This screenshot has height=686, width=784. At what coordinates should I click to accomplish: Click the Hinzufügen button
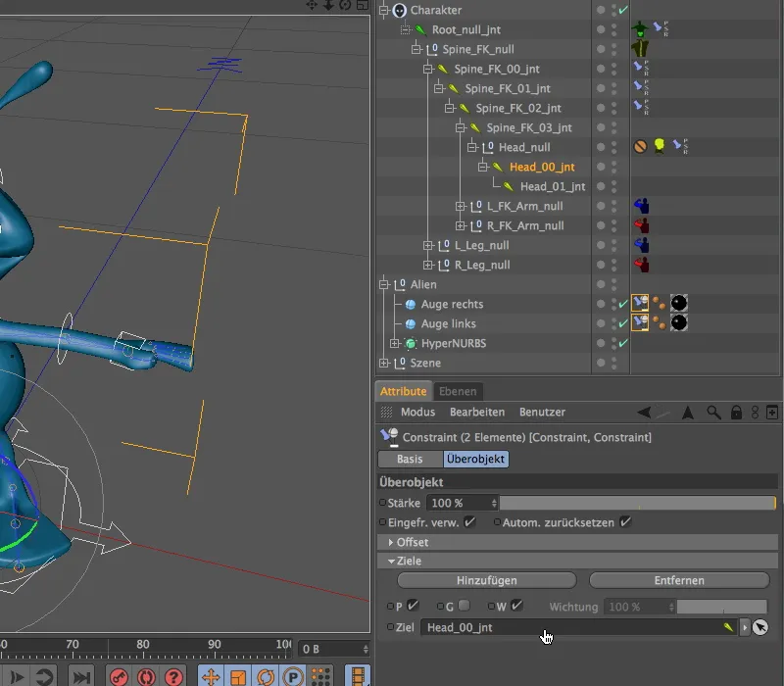(x=486, y=580)
